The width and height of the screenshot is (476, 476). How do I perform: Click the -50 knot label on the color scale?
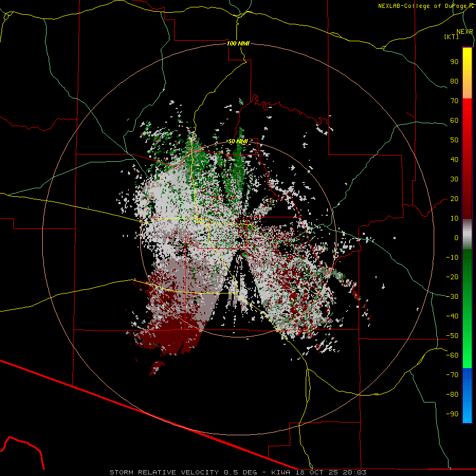click(452, 336)
